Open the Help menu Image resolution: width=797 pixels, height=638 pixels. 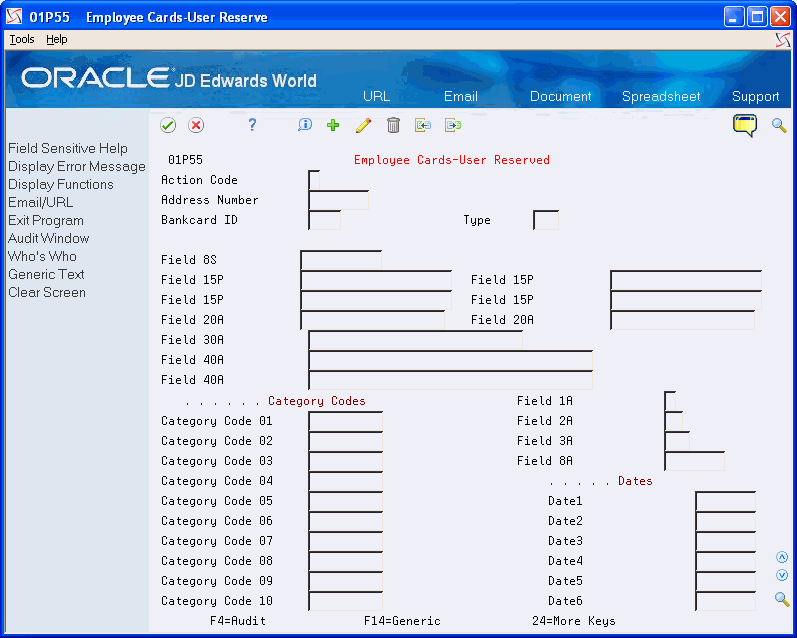(56, 39)
